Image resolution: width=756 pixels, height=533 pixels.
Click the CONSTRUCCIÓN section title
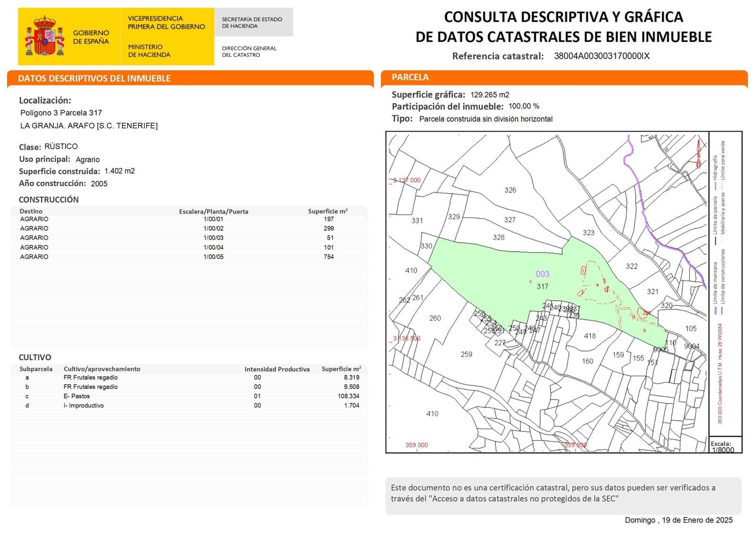click(x=48, y=200)
